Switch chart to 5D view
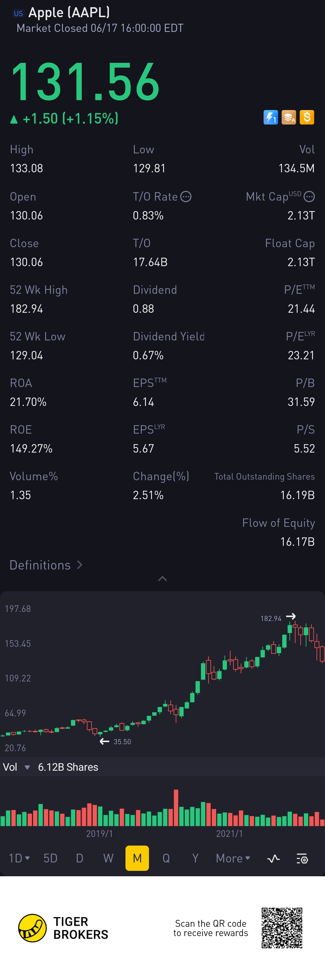The image size is (325, 980). pyautogui.click(x=50, y=858)
